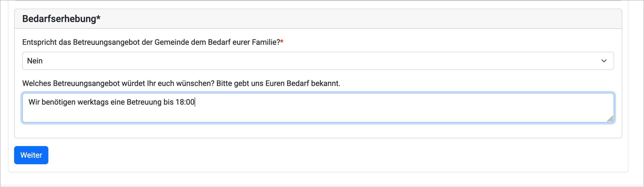Click the phrase Bitte gebt uns Euren Bedarf bekannt
644x187 pixels.
click(x=278, y=83)
